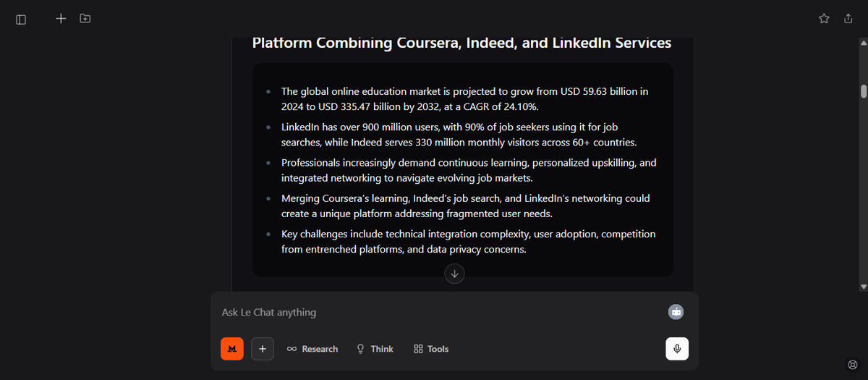Toggle Think mode
The width and height of the screenshot is (868, 380).
coord(375,349)
